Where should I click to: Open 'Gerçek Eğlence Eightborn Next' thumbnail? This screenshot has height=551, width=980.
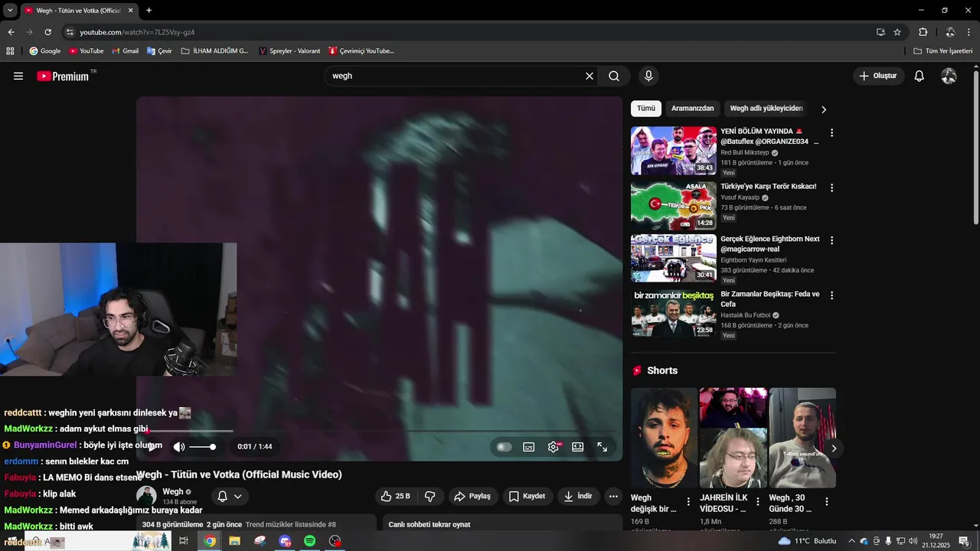[x=674, y=258]
